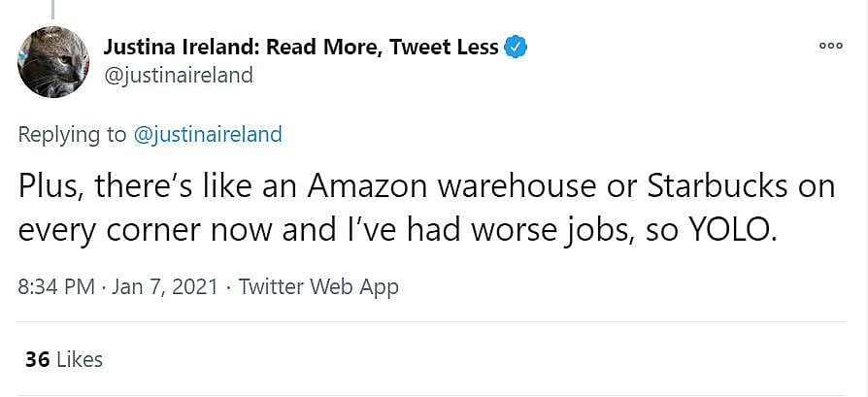
Task: Click the word "Plus" starting the tweet
Action: click(50, 184)
